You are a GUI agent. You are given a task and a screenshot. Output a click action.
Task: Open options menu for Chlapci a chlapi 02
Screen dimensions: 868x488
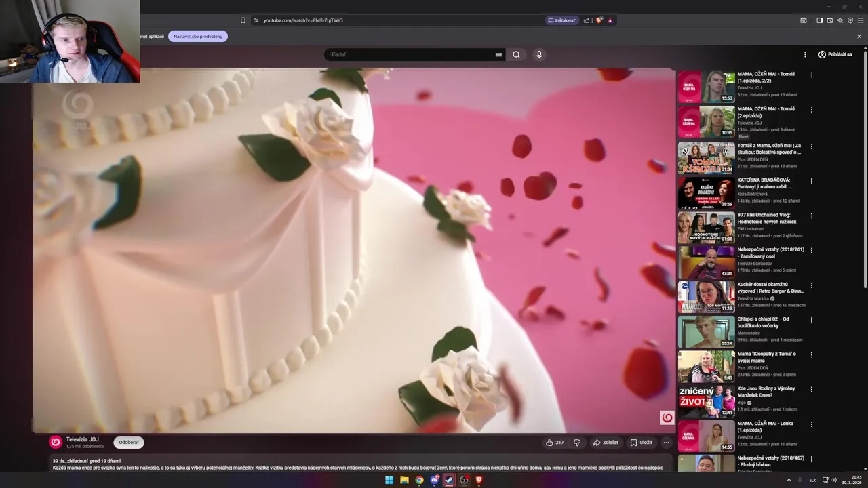tap(812, 320)
